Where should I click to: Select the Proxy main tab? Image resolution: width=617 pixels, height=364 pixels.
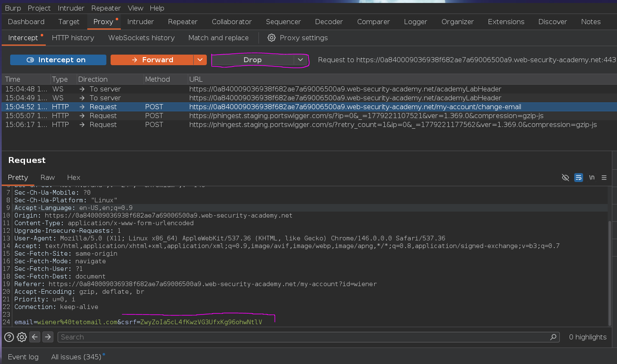(x=103, y=22)
